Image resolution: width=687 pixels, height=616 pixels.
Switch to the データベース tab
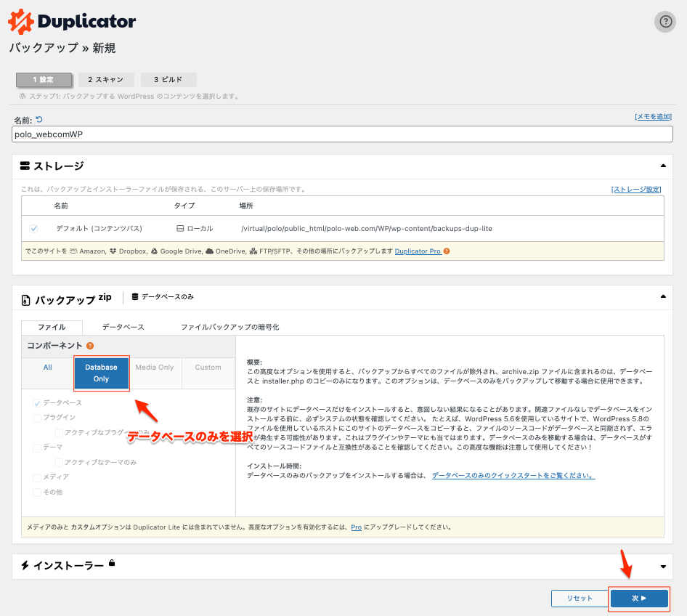pyautogui.click(x=123, y=328)
